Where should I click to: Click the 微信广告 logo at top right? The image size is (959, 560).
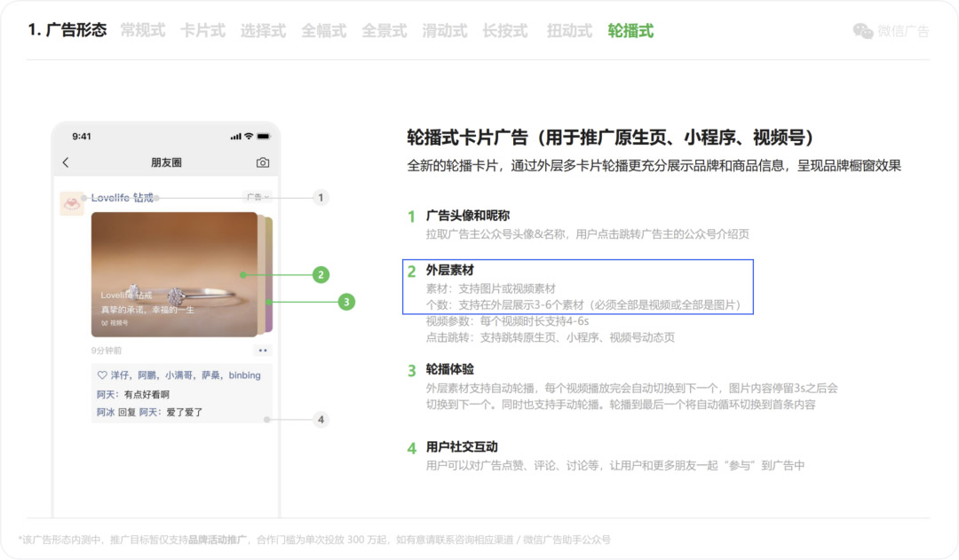(x=891, y=31)
